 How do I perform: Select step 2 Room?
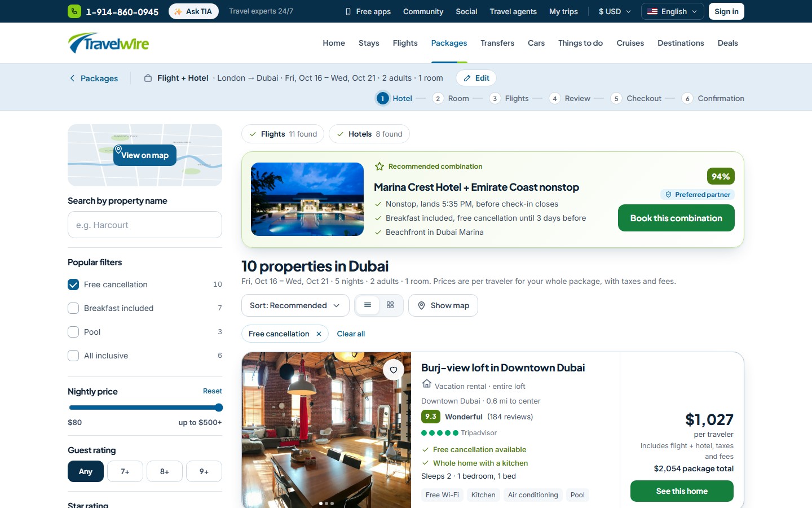[451, 98]
